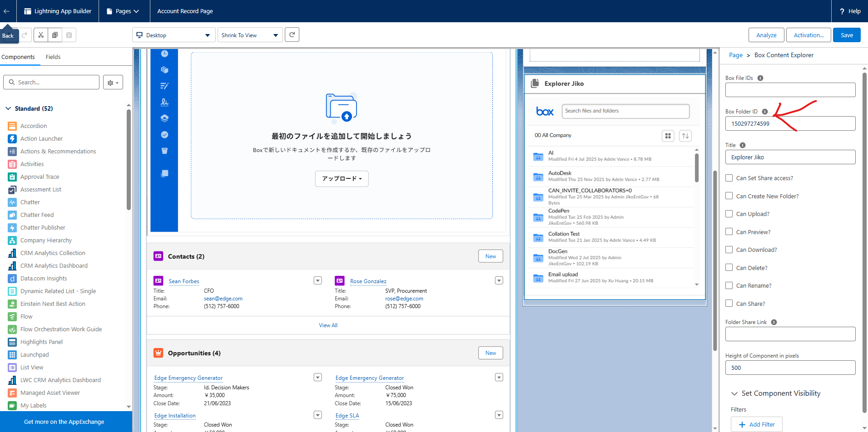Click the info icon beside Box Folder ID
The image size is (868, 432).
[x=765, y=112]
